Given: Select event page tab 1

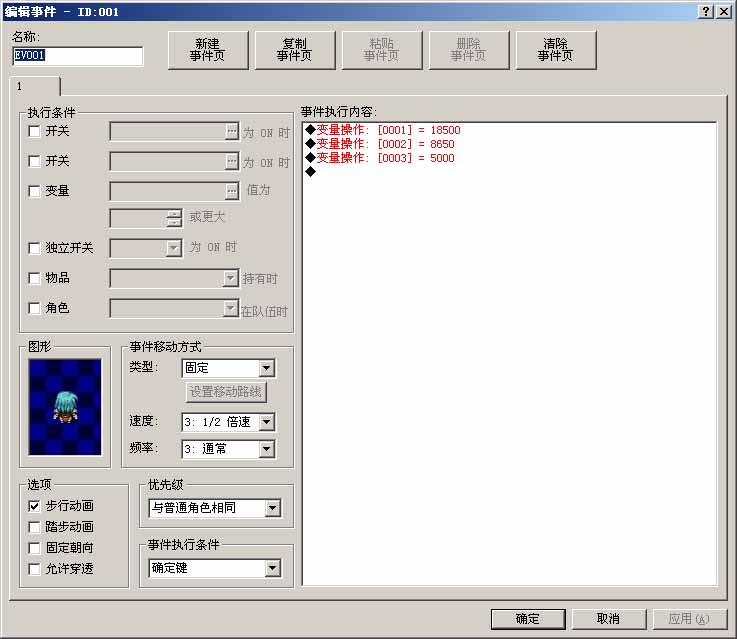Looking at the screenshot, I should pyautogui.click(x=35, y=86).
